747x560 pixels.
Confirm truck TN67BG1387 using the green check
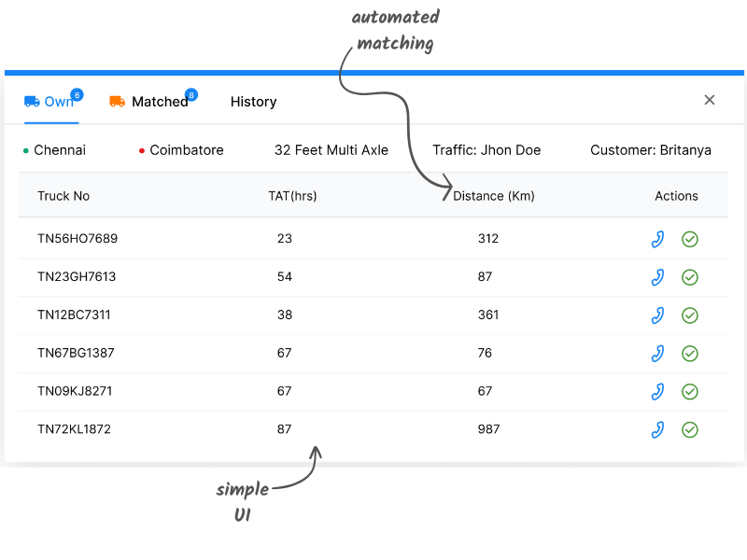pos(690,354)
